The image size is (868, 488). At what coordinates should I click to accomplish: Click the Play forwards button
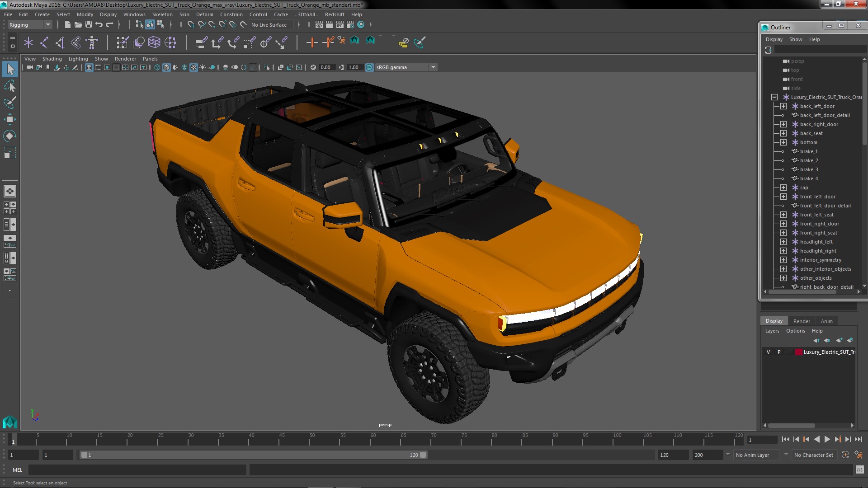click(827, 439)
